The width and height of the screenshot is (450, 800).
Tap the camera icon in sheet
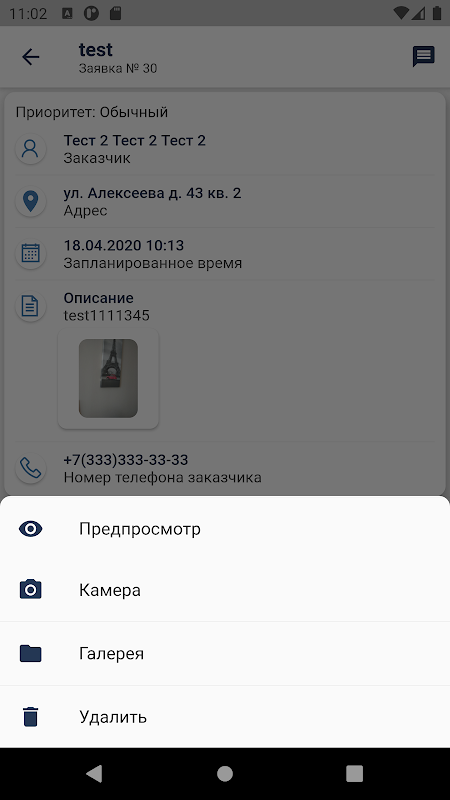click(31, 590)
